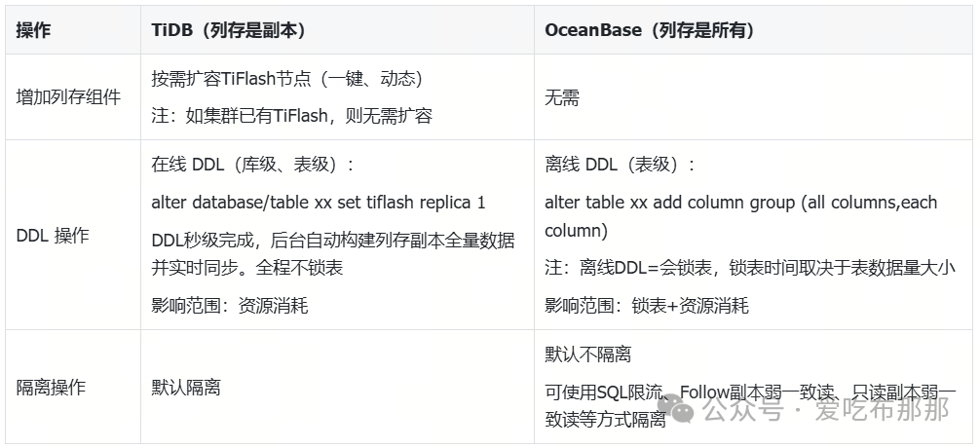Click the WeChat official account watermark icon
The image size is (980, 448).
683,409
